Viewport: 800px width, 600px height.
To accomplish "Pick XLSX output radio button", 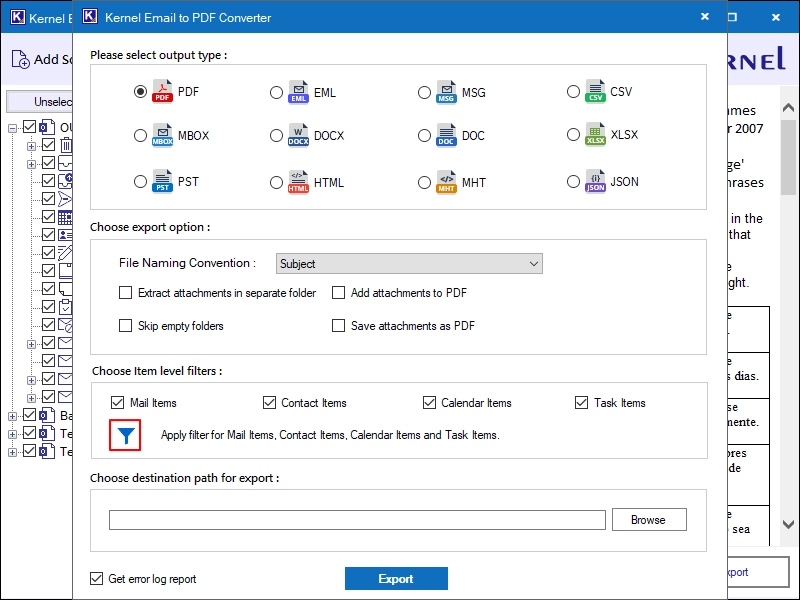I will pyautogui.click(x=573, y=135).
